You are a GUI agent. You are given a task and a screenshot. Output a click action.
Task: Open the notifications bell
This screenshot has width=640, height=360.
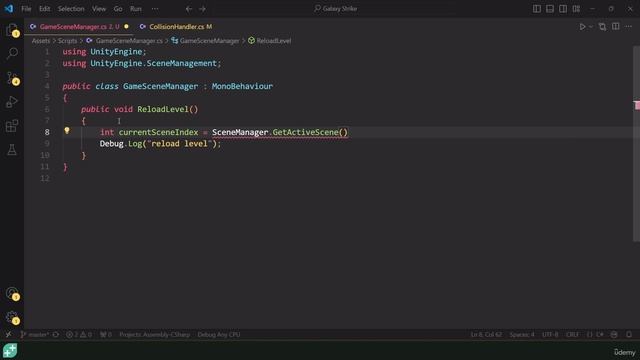tap(629, 335)
